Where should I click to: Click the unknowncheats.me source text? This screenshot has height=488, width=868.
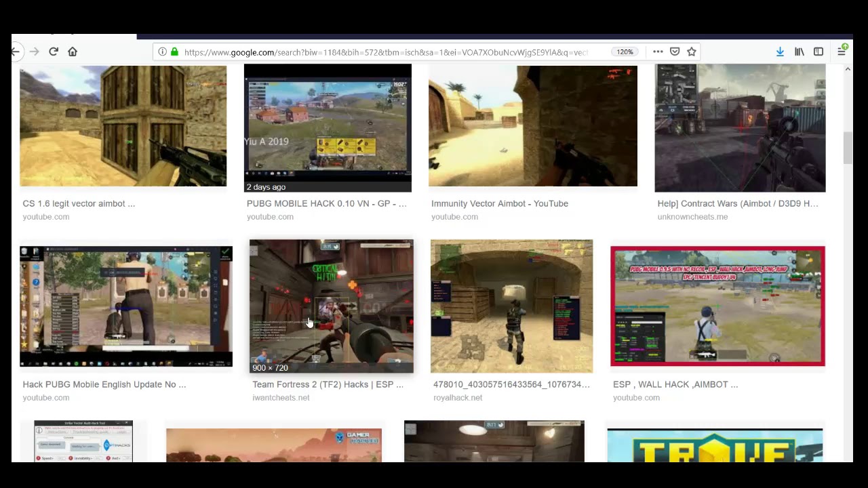coord(692,217)
